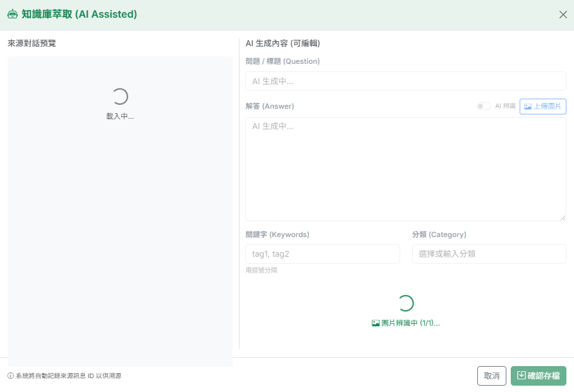Enable the AI 辨識 toggle switch
Screen dimensions: 574x392
tap(482, 106)
